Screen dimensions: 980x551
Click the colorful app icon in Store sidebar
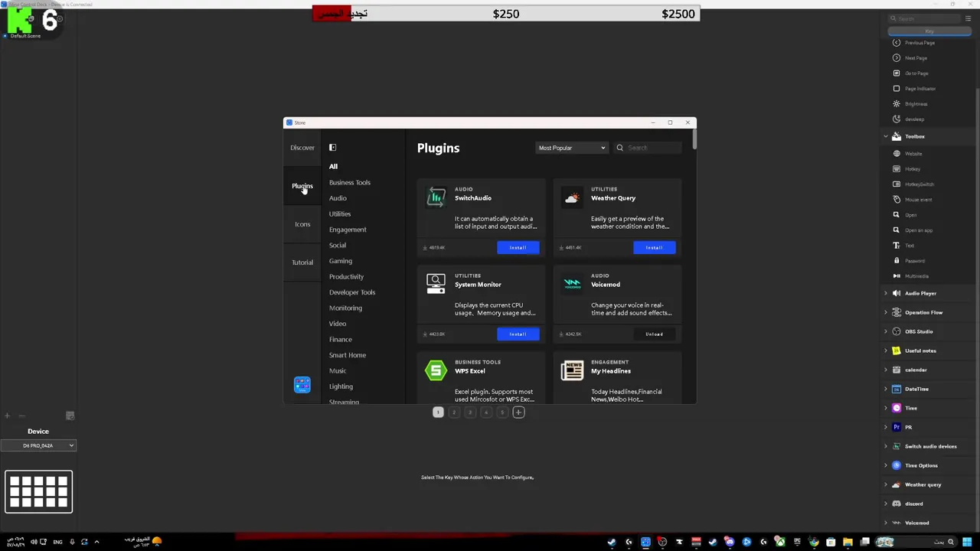click(302, 385)
